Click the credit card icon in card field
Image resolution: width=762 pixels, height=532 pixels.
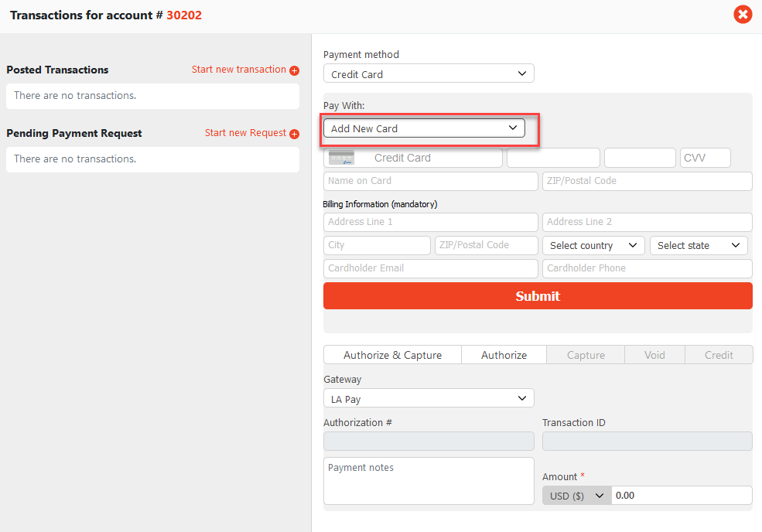(341, 158)
